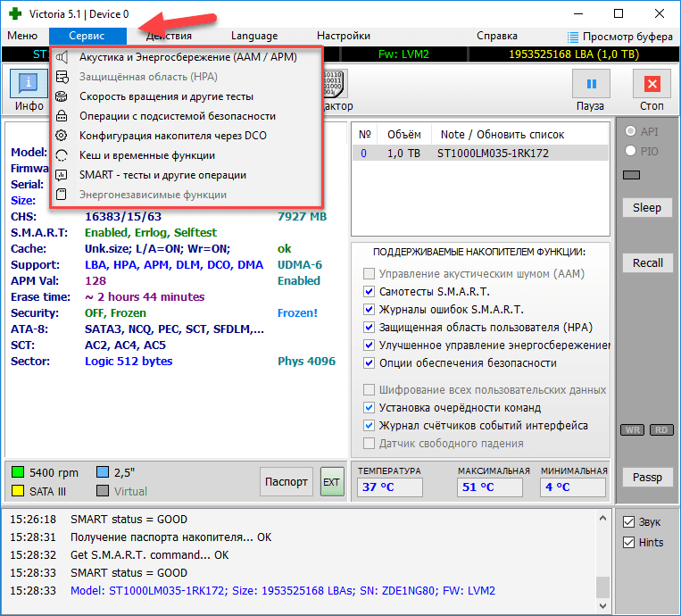Screen dimensions: 681x616
Task: Select Скорость вращения и другие тесты
Action: (x=187, y=96)
